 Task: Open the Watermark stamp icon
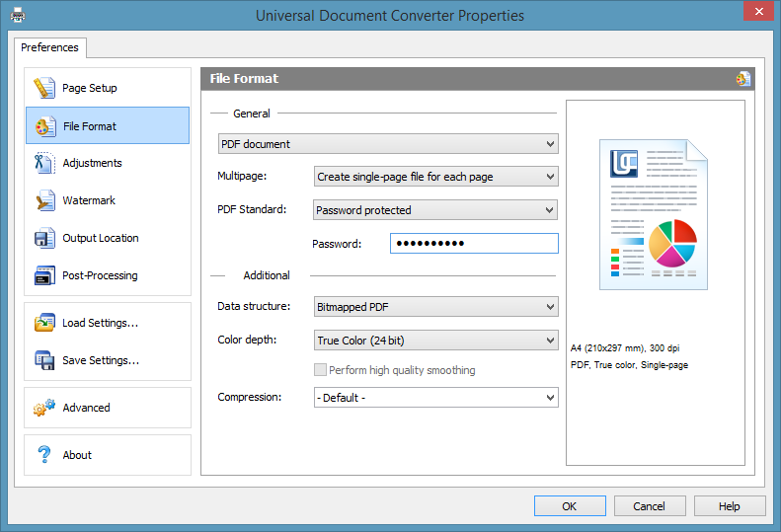click(45, 200)
